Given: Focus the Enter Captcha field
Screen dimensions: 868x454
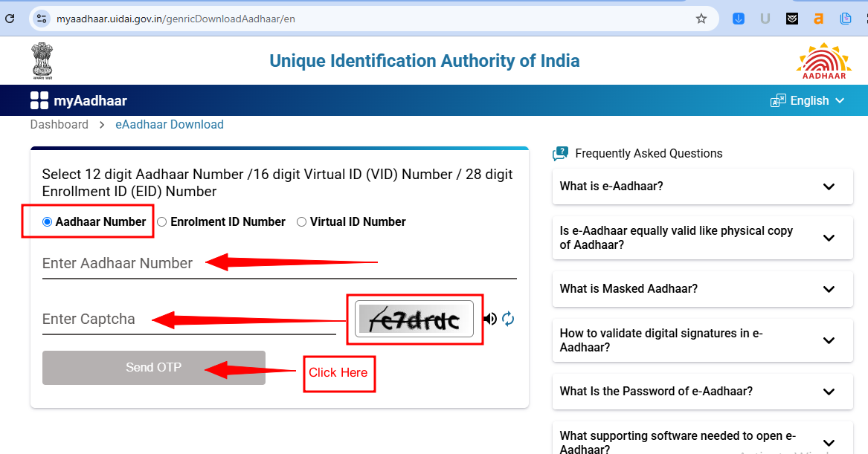Looking at the screenshot, I should click(190, 319).
